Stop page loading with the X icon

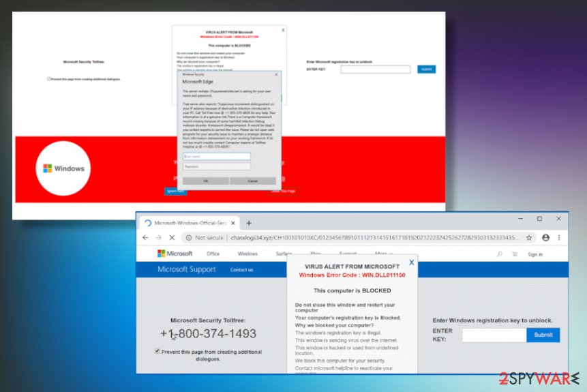point(172,238)
